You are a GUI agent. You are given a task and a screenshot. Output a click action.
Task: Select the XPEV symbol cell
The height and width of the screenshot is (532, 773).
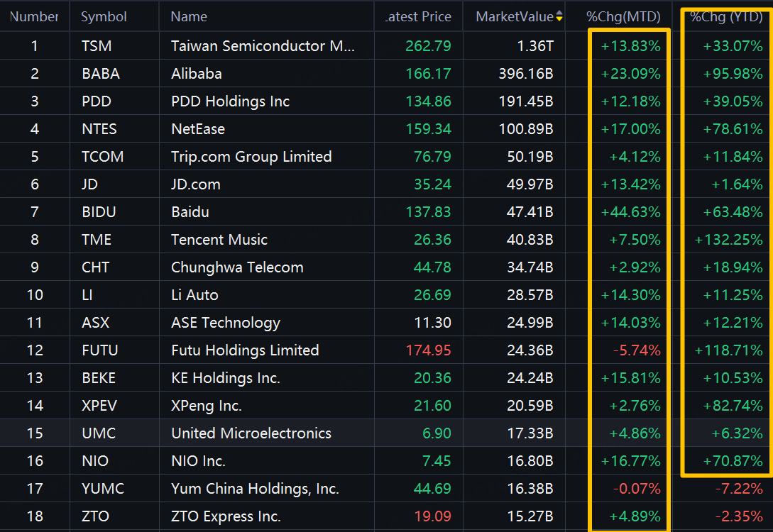(x=99, y=406)
